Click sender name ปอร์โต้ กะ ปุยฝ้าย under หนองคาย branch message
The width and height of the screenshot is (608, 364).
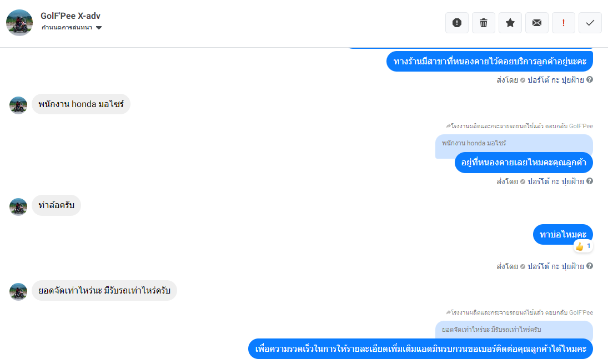pyautogui.click(x=555, y=80)
